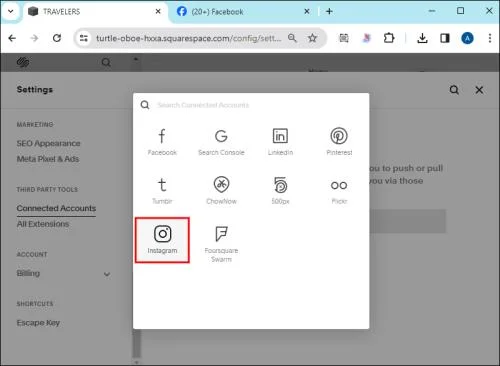Open search beside the Squarespace logo

pyautogui.click(x=106, y=62)
